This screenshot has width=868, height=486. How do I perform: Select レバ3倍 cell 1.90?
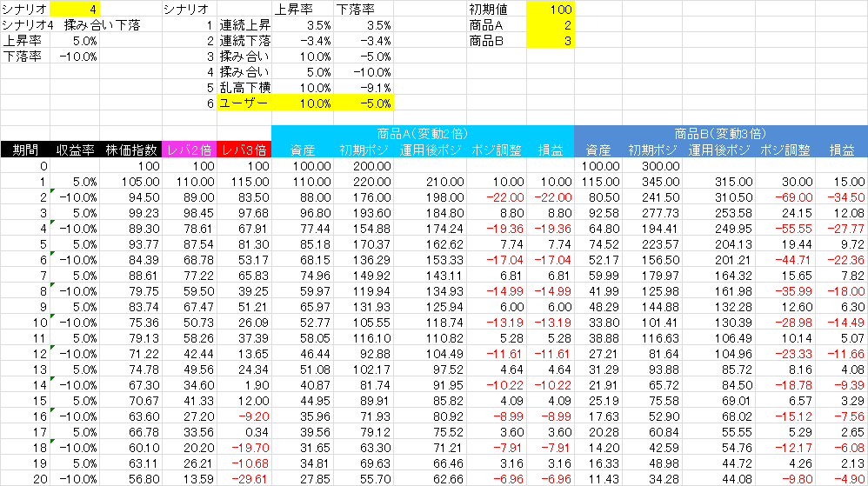point(244,384)
